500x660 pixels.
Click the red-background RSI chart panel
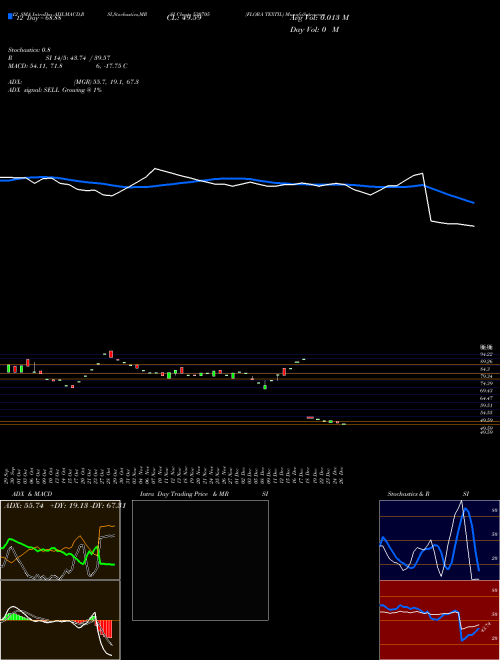439,620
